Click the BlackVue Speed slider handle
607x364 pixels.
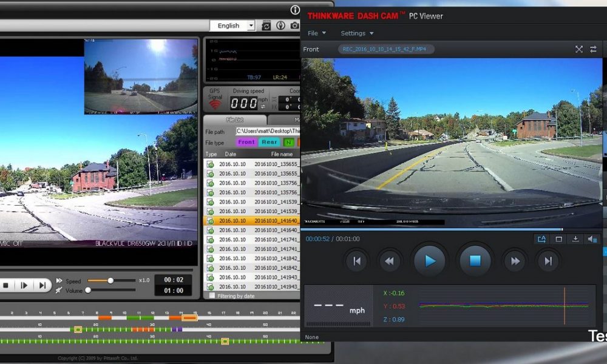click(110, 280)
